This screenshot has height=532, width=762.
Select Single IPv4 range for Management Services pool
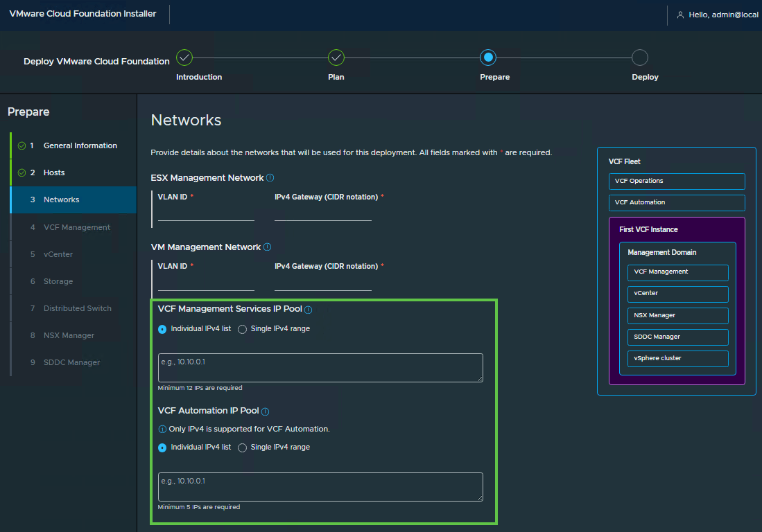242,329
